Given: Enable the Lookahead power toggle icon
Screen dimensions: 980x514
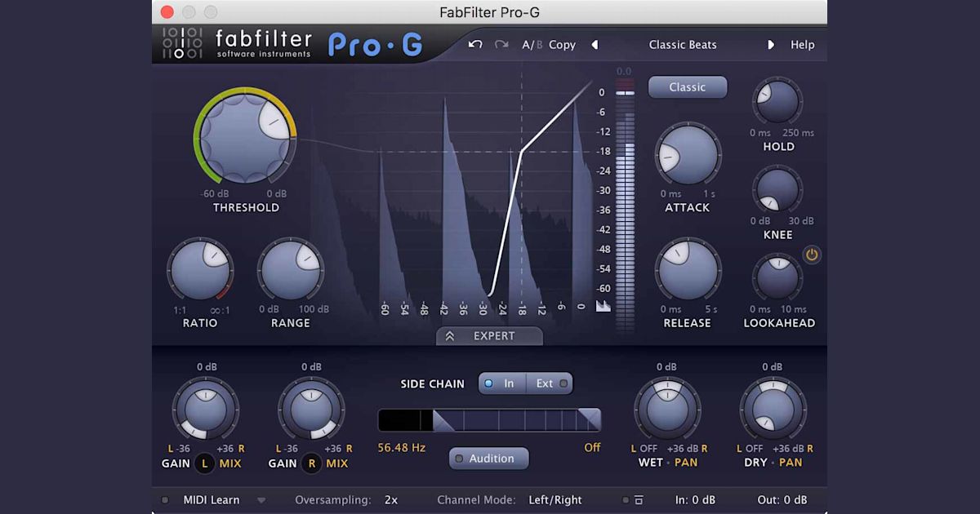Looking at the screenshot, I should 813,255.
